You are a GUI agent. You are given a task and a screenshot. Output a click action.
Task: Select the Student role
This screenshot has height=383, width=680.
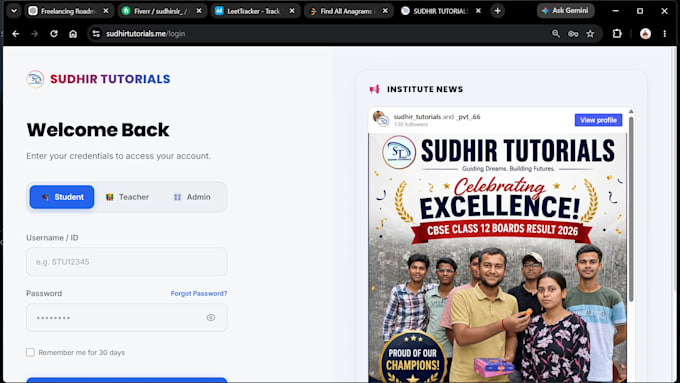pyautogui.click(x=62, y=197)
